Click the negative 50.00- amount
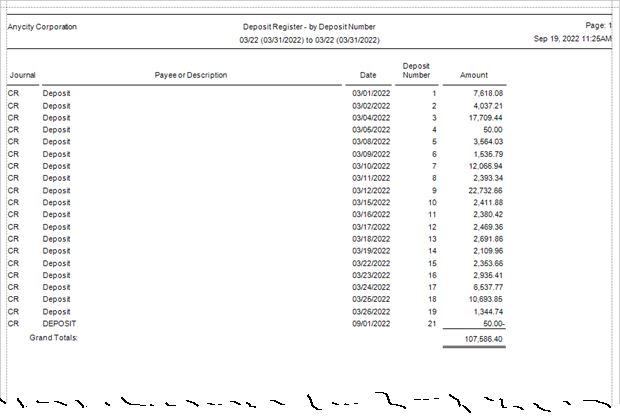The image size is (620, 418). click(x=487, y=324)
